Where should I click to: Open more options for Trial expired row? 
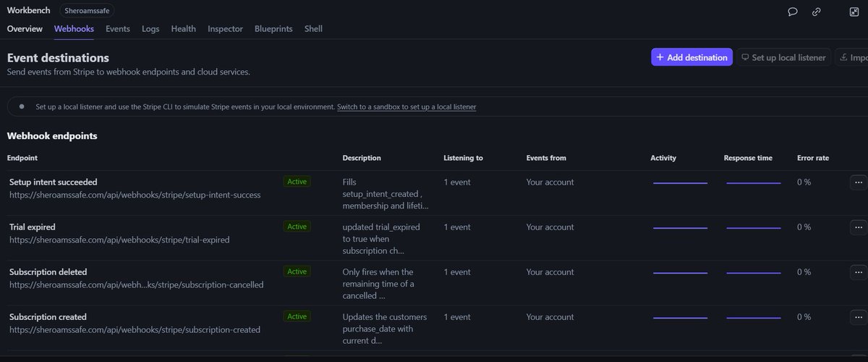tap(859, 227)
